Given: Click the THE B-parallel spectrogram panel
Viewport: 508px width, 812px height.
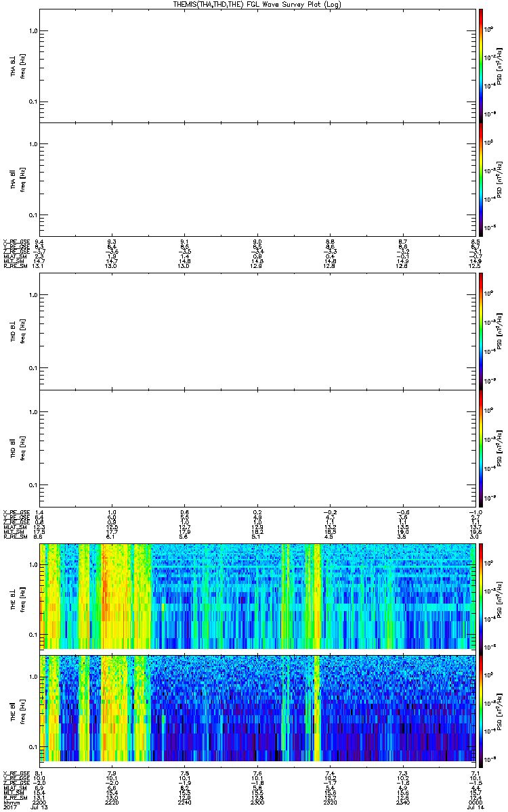Looking at the screenshot, I should point(257,707).
